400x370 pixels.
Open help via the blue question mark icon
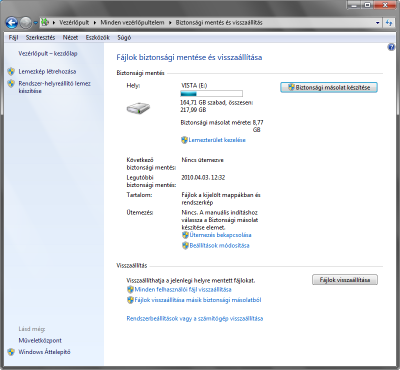[x=391, y=48]
